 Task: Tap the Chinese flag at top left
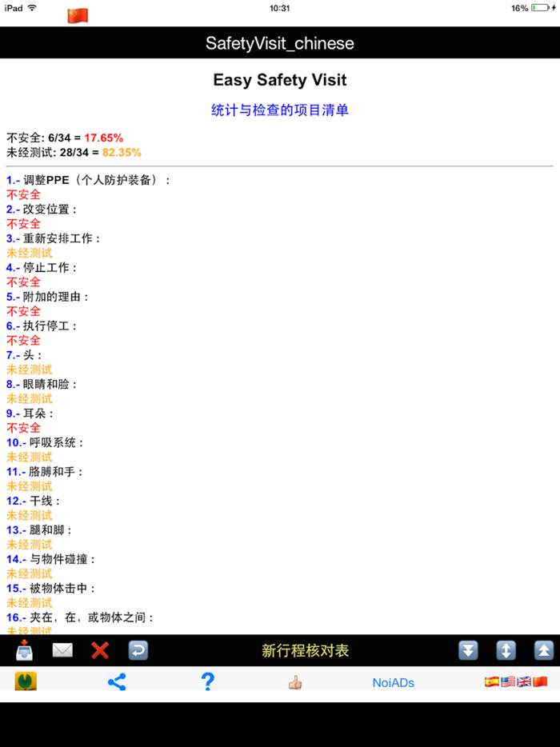click(78, 16)
